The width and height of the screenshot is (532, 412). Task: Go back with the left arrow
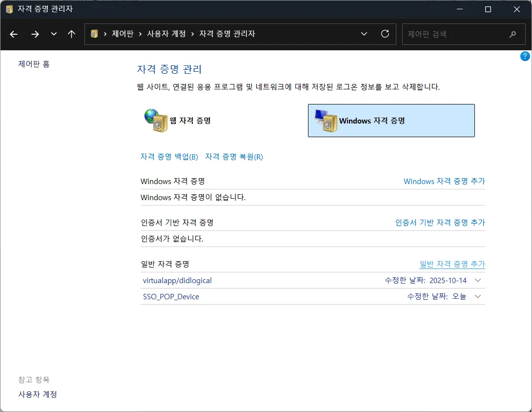[14, 34]
